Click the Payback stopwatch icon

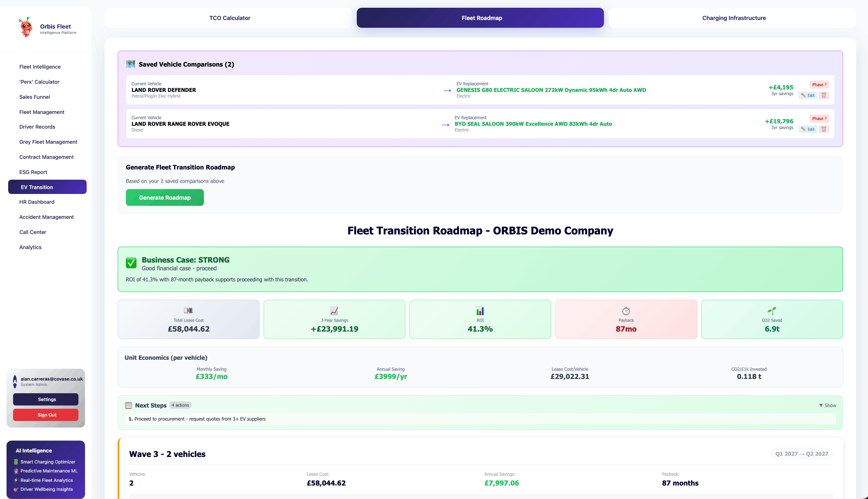tap(626, 311)
